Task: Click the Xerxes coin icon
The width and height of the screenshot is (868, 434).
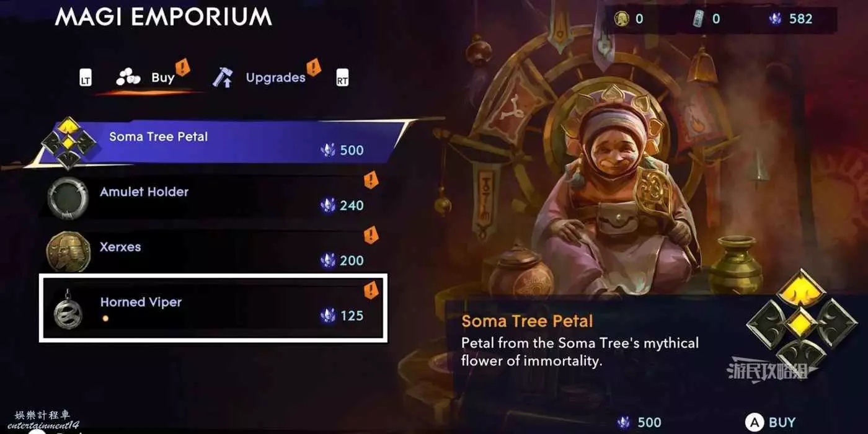Action: [68, 252]
